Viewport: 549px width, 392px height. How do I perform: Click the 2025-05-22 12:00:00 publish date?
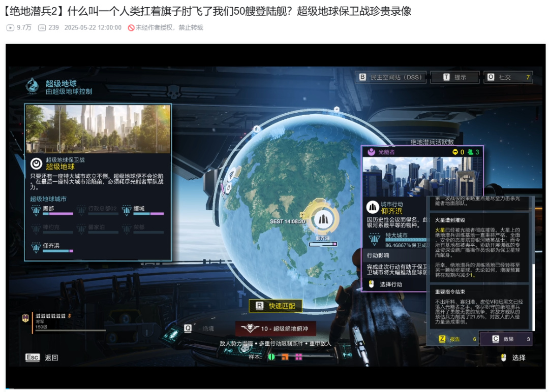[93, 27]
